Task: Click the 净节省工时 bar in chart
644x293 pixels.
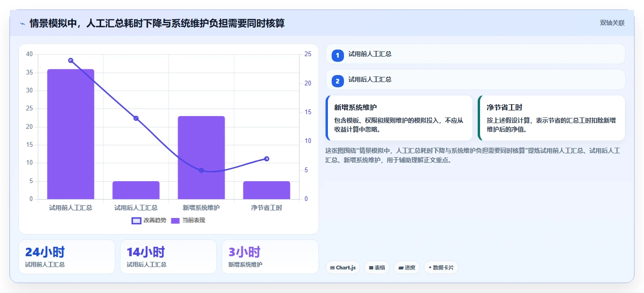Action: [x=266, y=190]
